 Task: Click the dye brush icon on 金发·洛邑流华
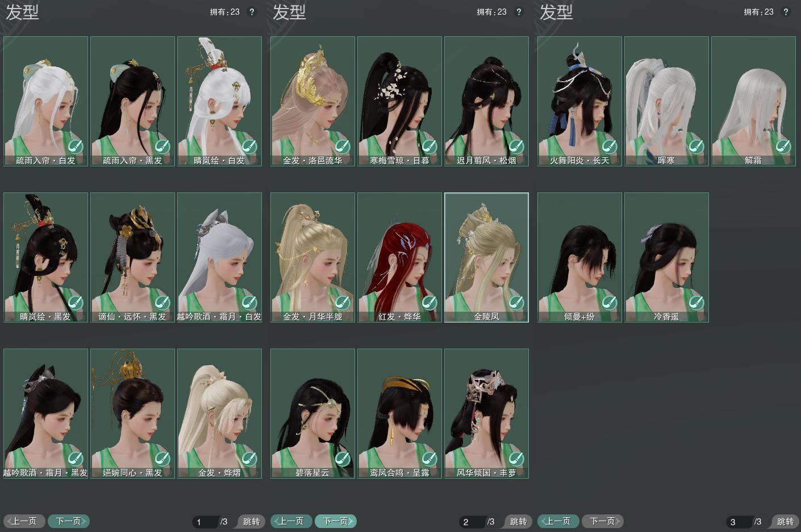343,146
